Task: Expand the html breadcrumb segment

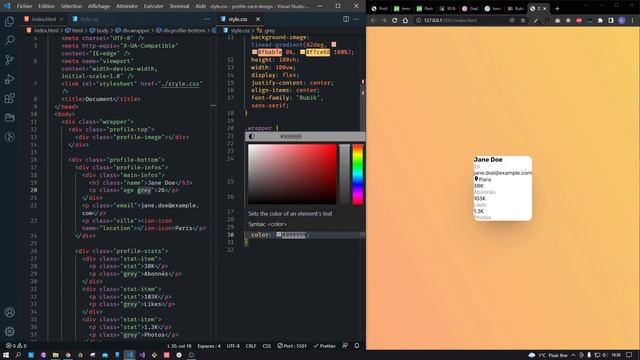Action: 74,31
